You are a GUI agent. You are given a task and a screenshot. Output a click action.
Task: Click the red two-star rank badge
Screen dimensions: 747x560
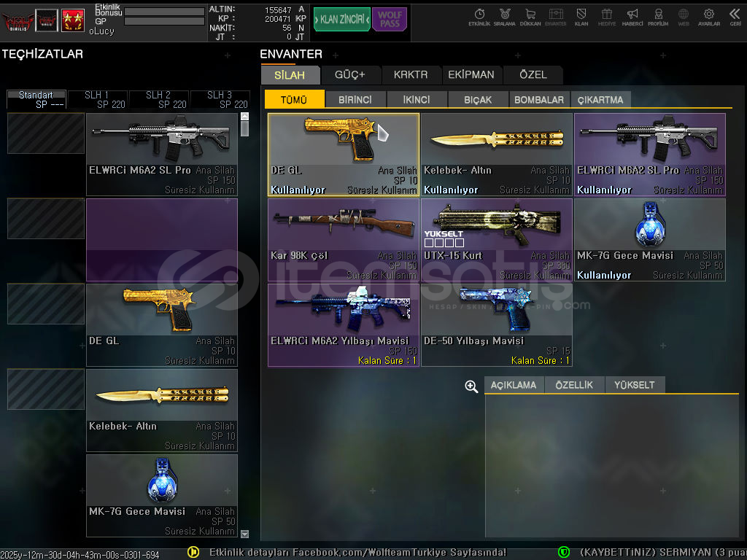point(73,20)
